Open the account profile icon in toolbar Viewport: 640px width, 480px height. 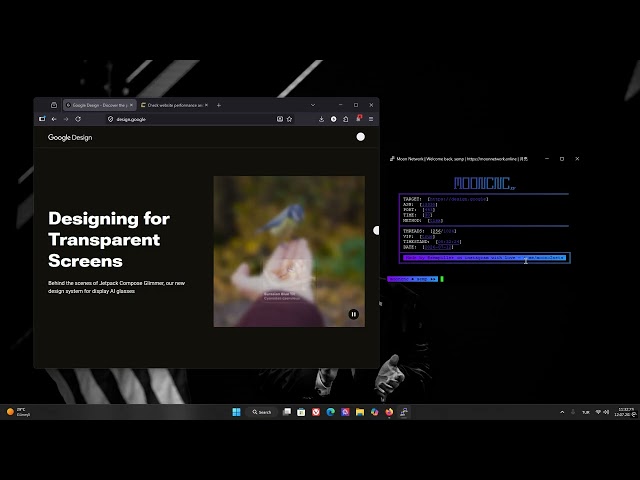(x=333, y=119)
